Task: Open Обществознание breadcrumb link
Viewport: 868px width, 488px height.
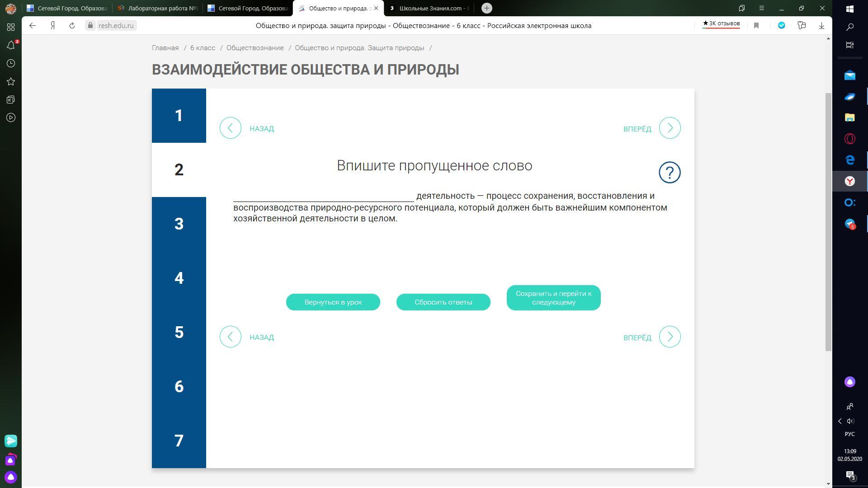Action: (x=255, y=48)
